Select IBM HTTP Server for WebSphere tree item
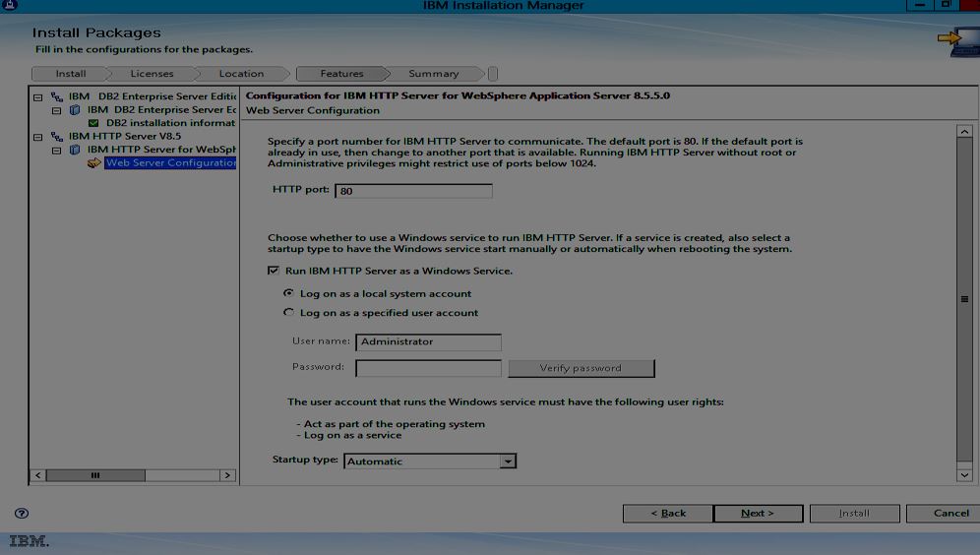This screenshot has height=555, width=980. point(161,150)
